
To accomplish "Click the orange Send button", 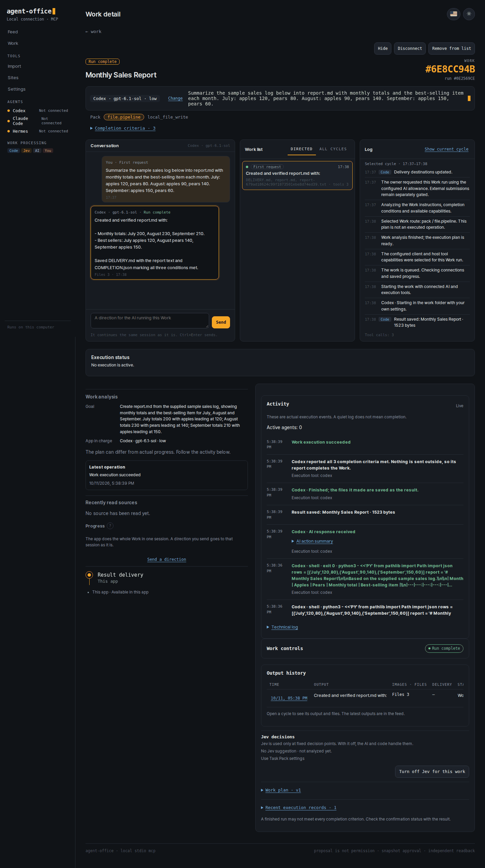I will [221, 322].
